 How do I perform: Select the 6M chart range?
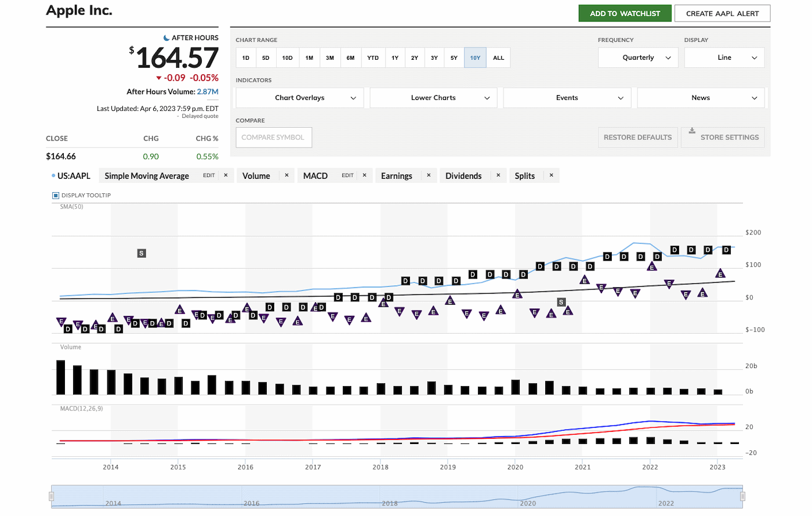350,57
